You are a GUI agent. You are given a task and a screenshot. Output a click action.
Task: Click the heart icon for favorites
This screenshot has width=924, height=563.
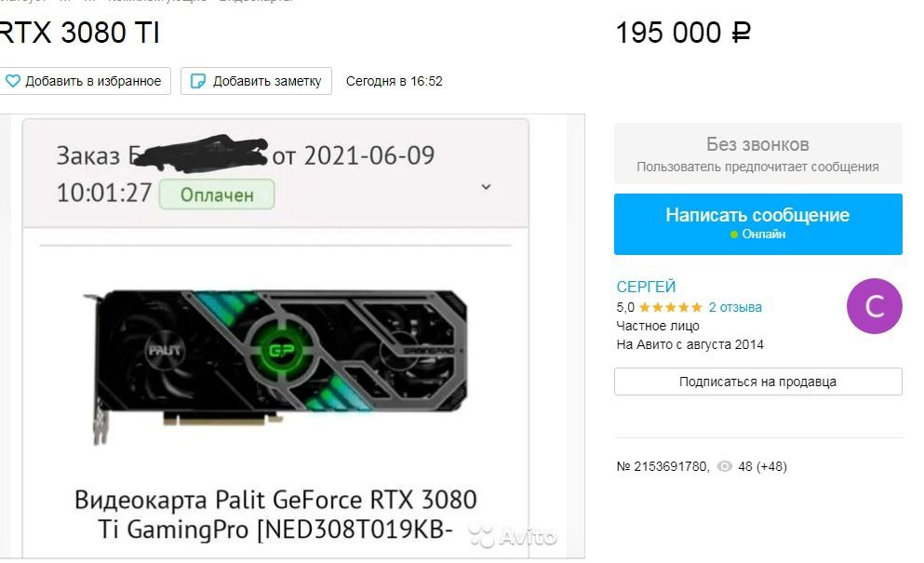click(12, 81)
